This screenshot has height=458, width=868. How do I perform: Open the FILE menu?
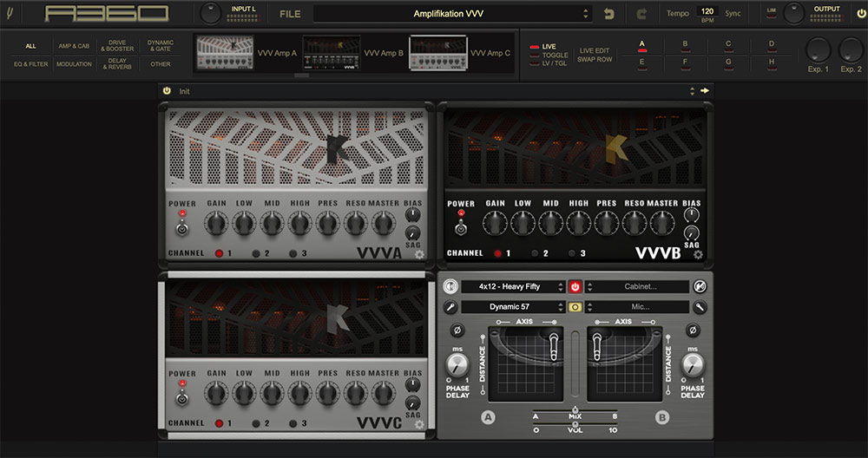point(290,14)
